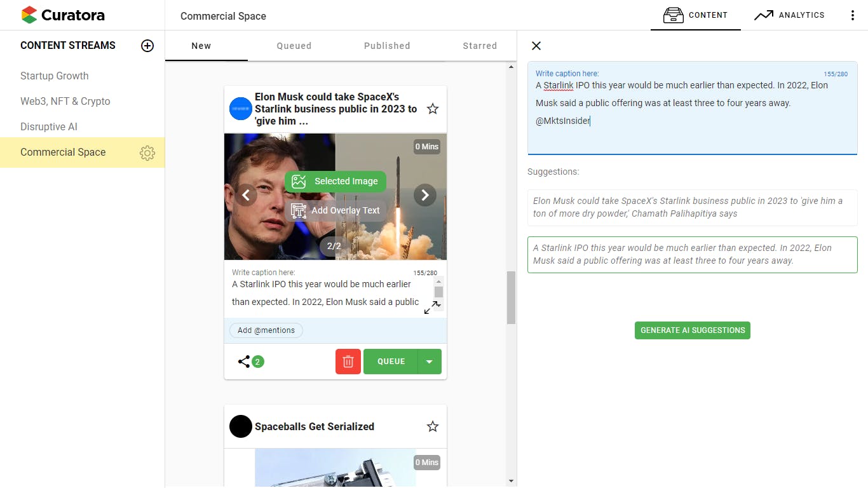868x488 pixels.
Task: Star the Spaceballs Get Serialized article
Action: [x=433, y=426]
